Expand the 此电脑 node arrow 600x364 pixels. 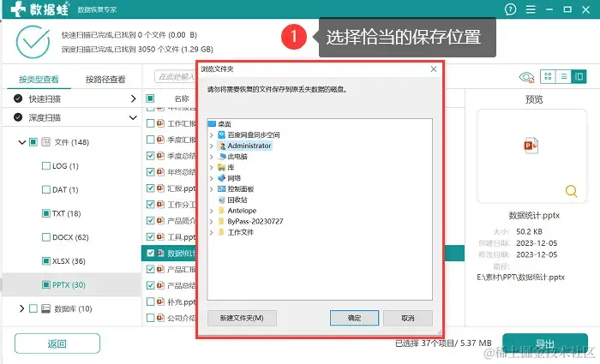click(211, 157)
